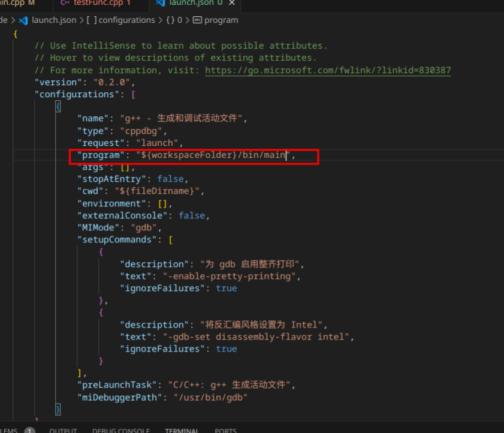
Task: Click the "preLaunchTask" key
Action: coord(117,385)
